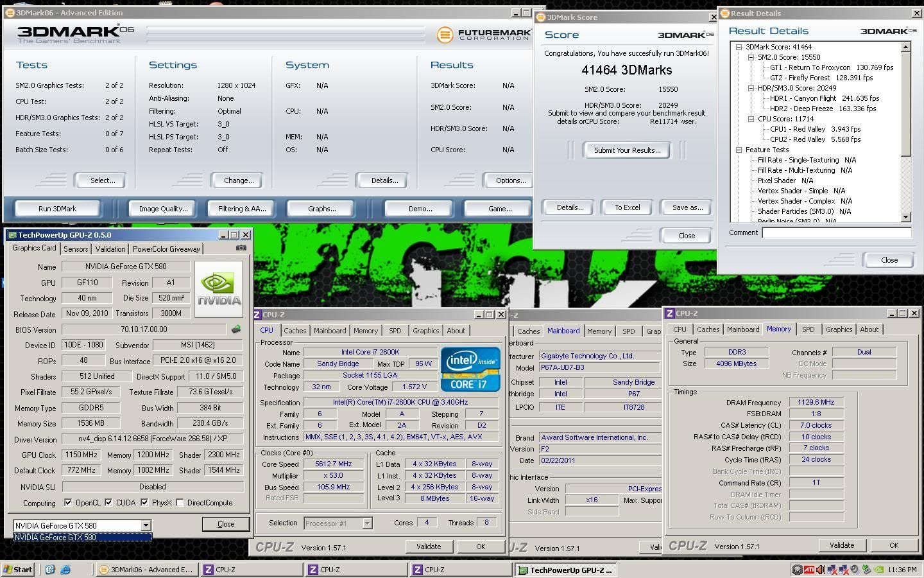Click the 41464 3DMarks score text

(627, 70)
